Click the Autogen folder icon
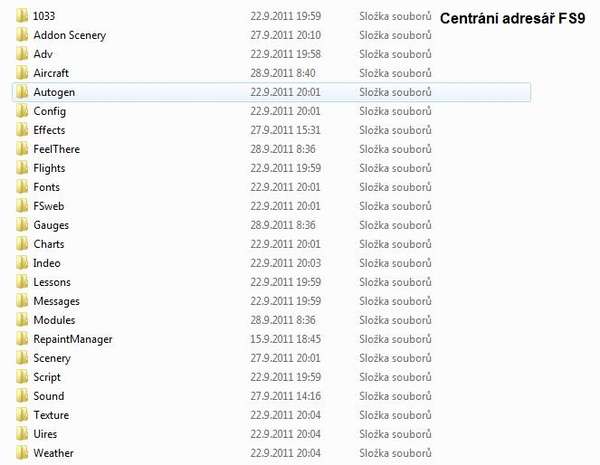Screen dimensions: 600x465 22,92
